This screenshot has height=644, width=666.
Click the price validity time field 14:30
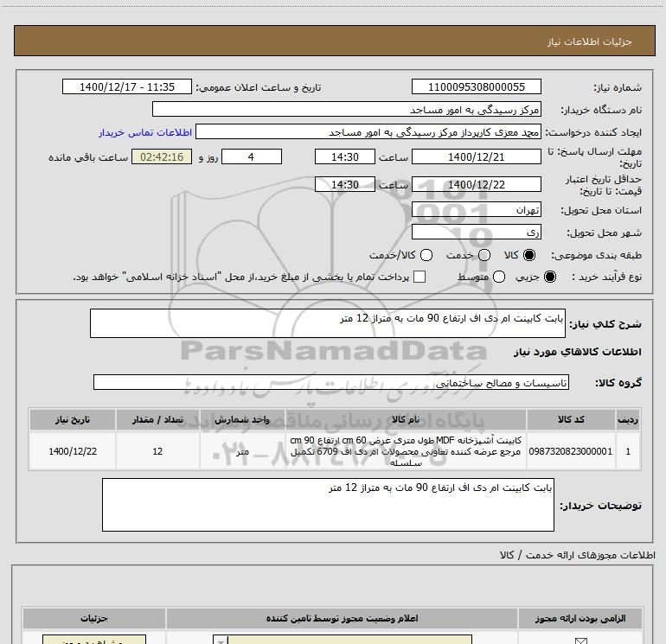tap(345, 184)
